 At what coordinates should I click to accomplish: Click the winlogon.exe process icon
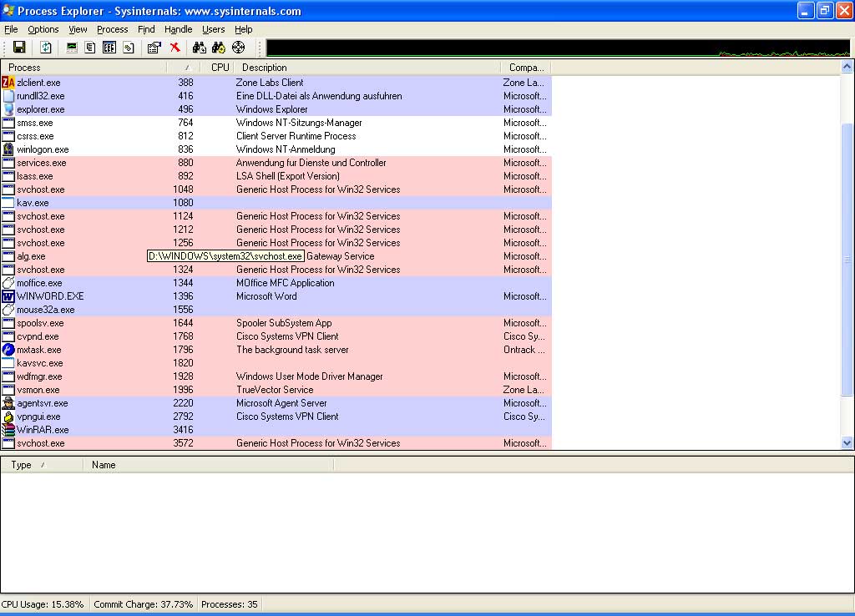pos(8,149)
